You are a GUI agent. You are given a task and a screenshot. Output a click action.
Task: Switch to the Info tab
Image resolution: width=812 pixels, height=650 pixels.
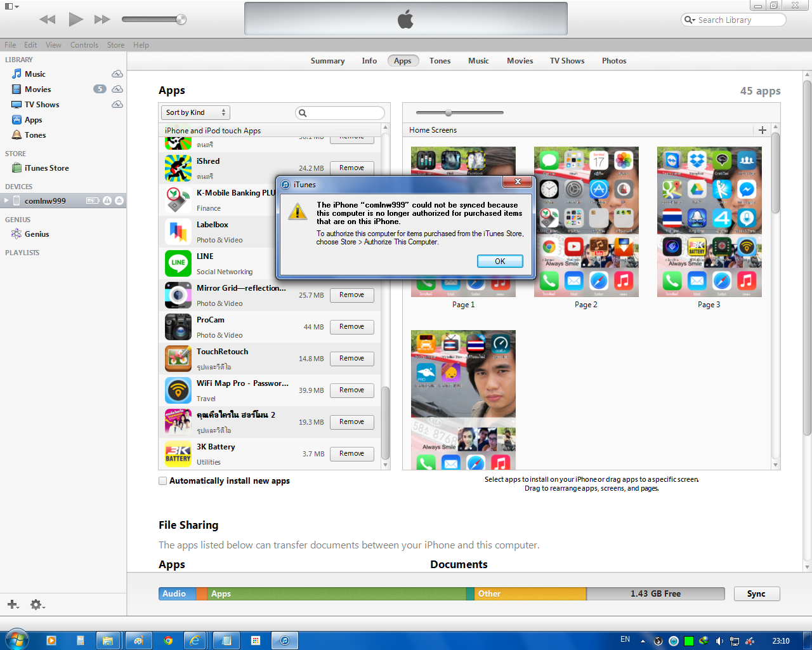(x=369, y=61)
